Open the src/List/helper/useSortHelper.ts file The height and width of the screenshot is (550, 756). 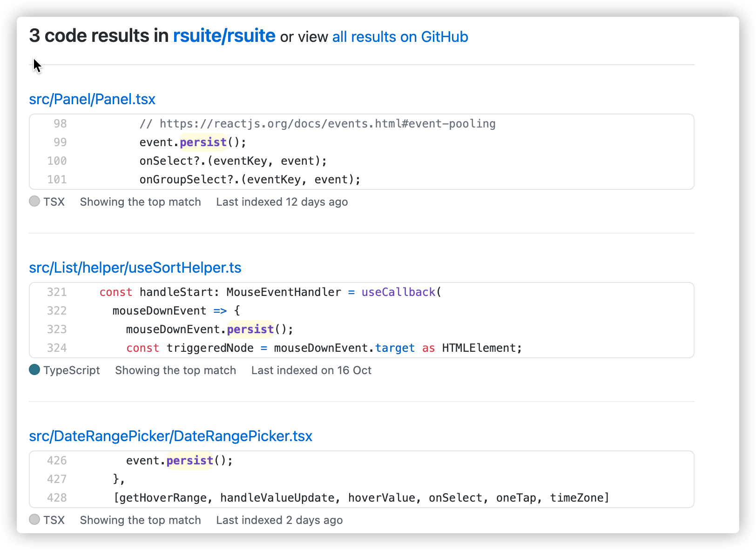click(135, 268)
